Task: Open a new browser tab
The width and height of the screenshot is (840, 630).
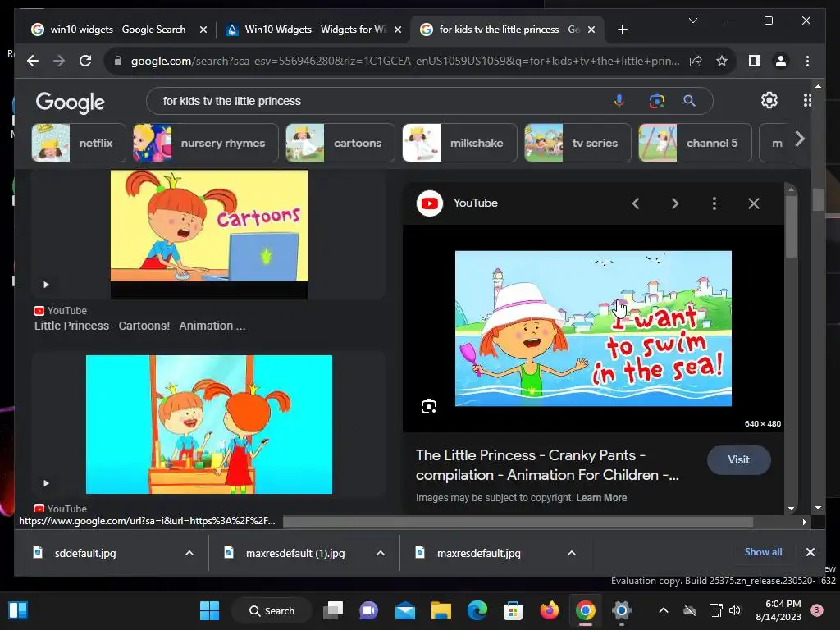Action: tap(622, 30)
